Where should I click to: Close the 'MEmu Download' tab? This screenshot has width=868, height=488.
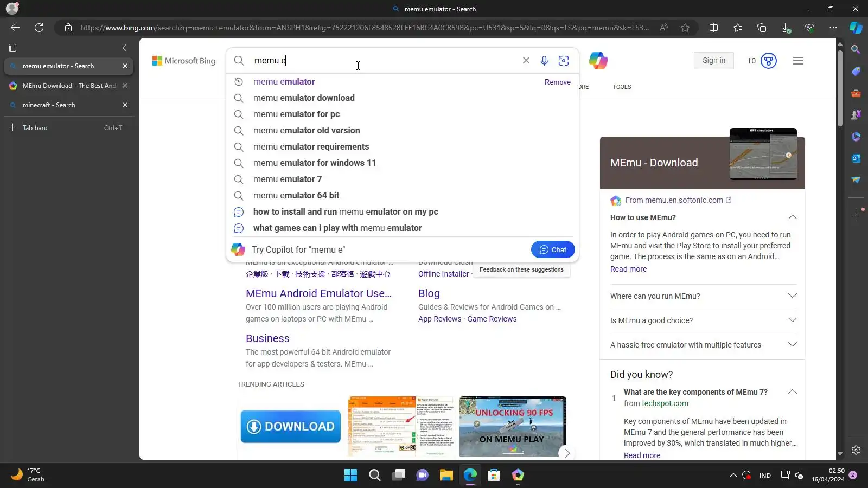click(x=125, y=86)
